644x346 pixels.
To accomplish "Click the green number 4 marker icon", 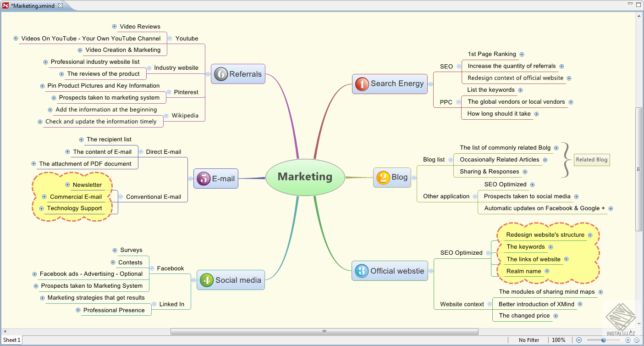I will tap(207, 280).
